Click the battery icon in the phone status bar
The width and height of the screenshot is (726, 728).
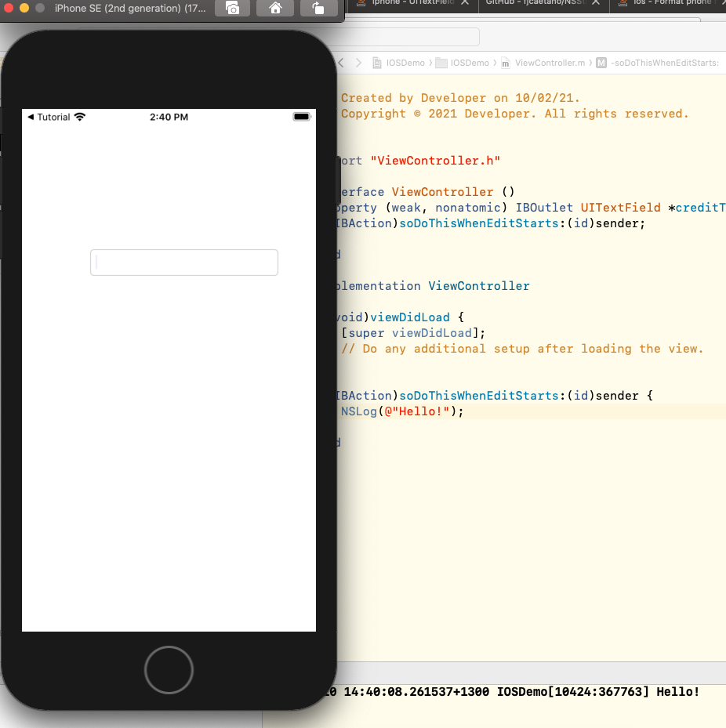[x=301, y=117]
